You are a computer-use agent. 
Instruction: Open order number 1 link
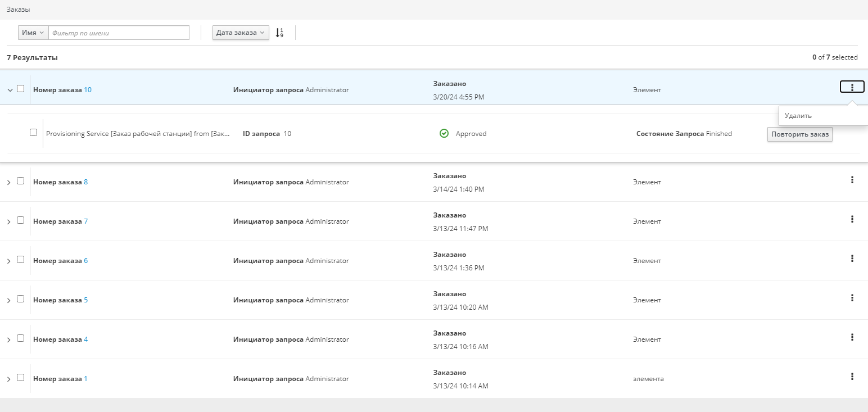(x=85, y=379)
